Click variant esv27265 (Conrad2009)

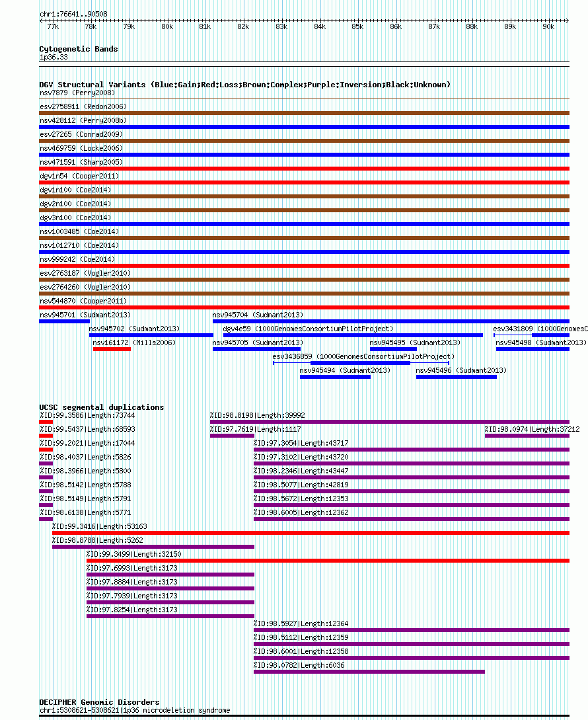coord(81,134)
